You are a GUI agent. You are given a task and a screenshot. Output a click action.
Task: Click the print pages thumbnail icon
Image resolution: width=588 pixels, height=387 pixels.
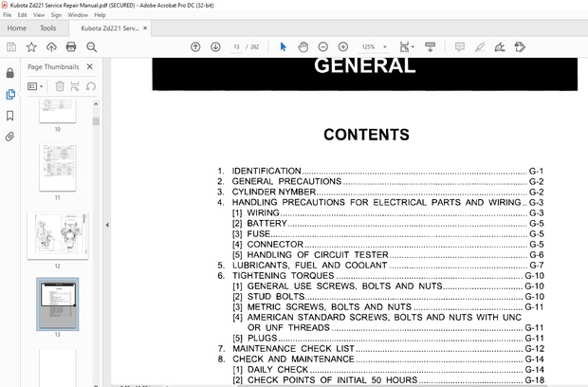pos(75,86)
